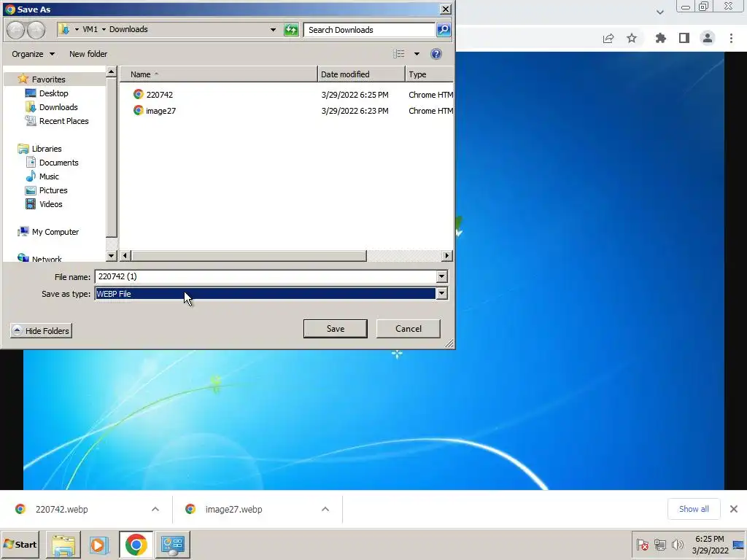
Task: Select Music library
Action: 49,176
